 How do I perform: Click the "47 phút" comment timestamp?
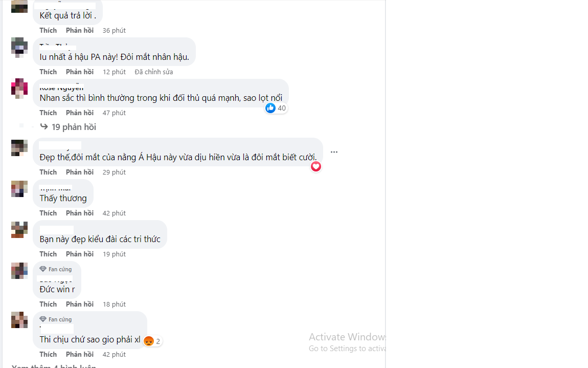tap(114, 113)
